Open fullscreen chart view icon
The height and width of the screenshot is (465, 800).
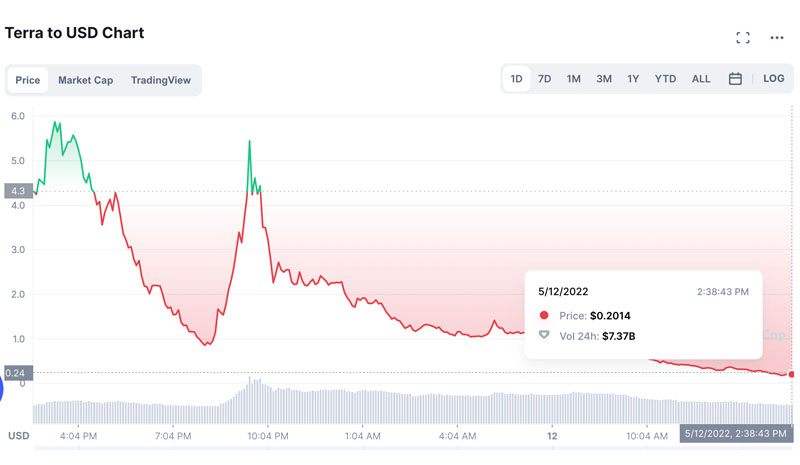743,37
